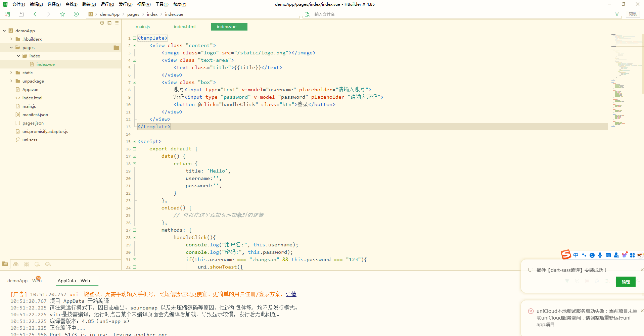Collapse the index folder in the tree
644x336 pixels.
coord(18,56)
